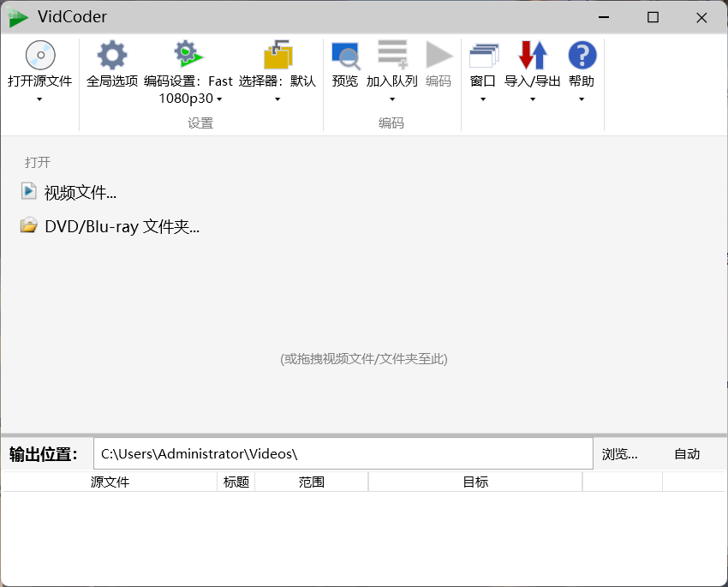Viewport: 728px width, 587px height.
Task: Click the 自动 link
Action: 687,453
